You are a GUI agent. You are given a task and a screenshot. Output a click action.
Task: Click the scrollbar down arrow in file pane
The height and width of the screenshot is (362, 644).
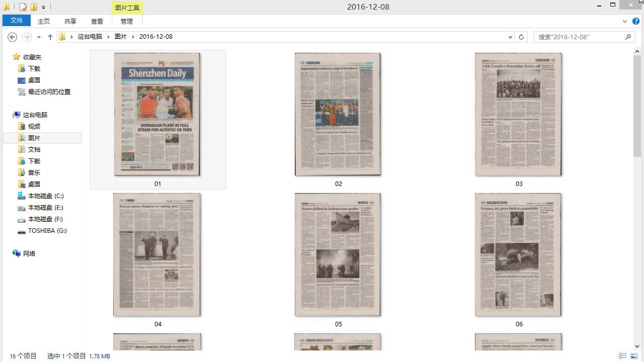637,346
